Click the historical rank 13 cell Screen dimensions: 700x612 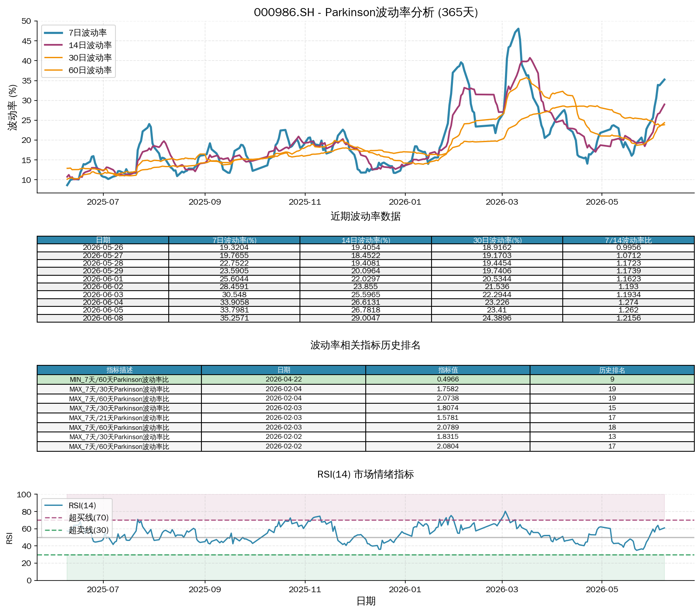(x=612, y=437)
